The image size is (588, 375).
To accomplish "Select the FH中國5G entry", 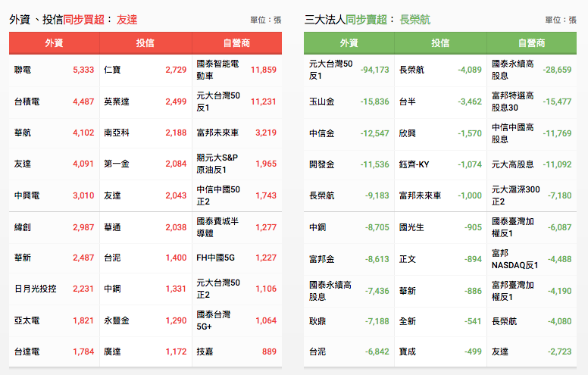I will [x=216, y=258].
